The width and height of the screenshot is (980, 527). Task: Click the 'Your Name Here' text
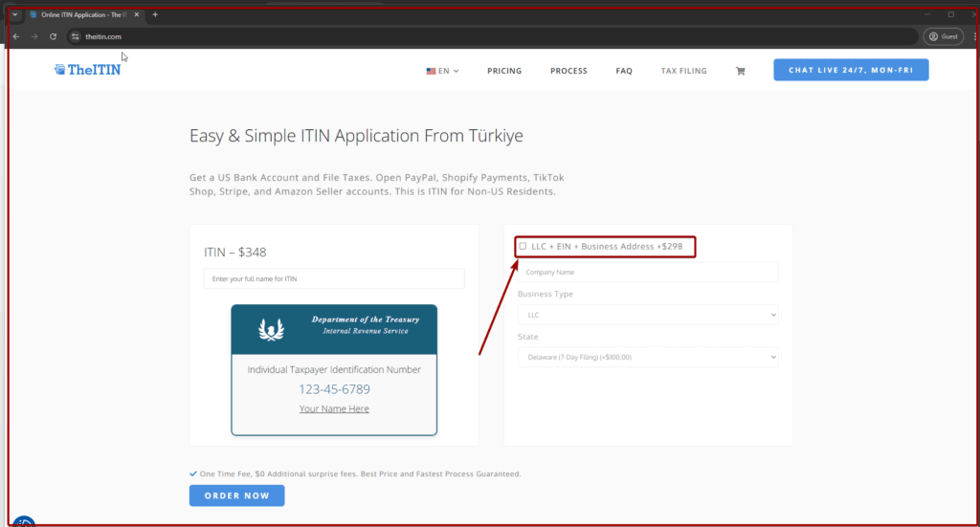pos(334,409)
